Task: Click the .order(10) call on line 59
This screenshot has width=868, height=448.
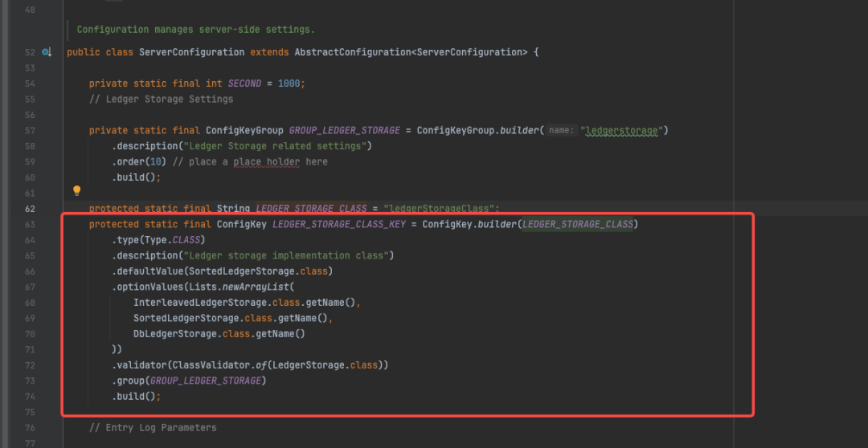Action: pos(139,162)
